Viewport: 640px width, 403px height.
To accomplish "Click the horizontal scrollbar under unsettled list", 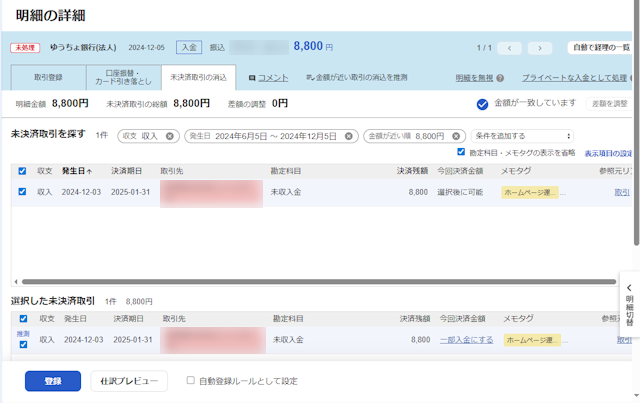I will pyautogui.click(x=300, y=282).
